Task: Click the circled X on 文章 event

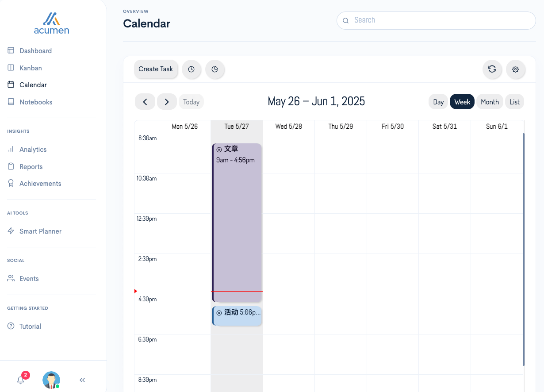Action: [219, 150]
